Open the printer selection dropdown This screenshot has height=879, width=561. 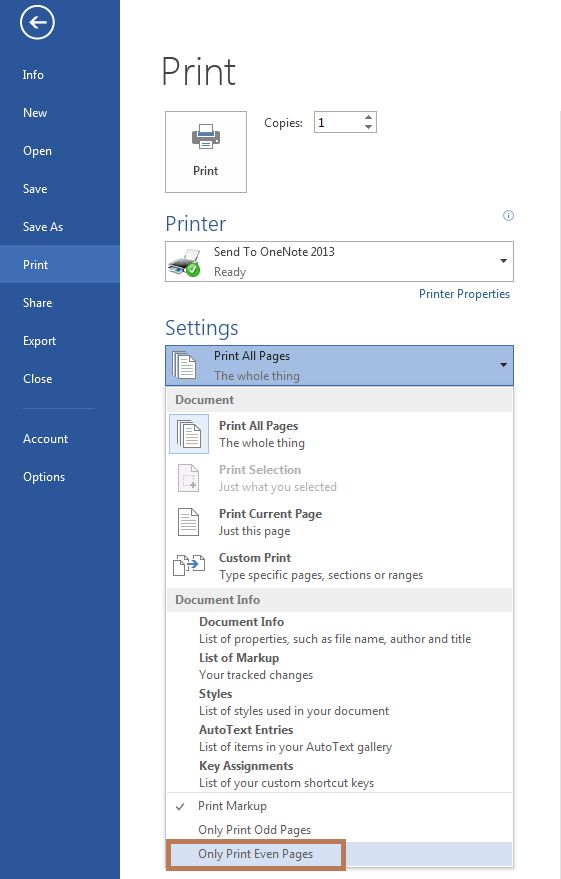[503, 261]
